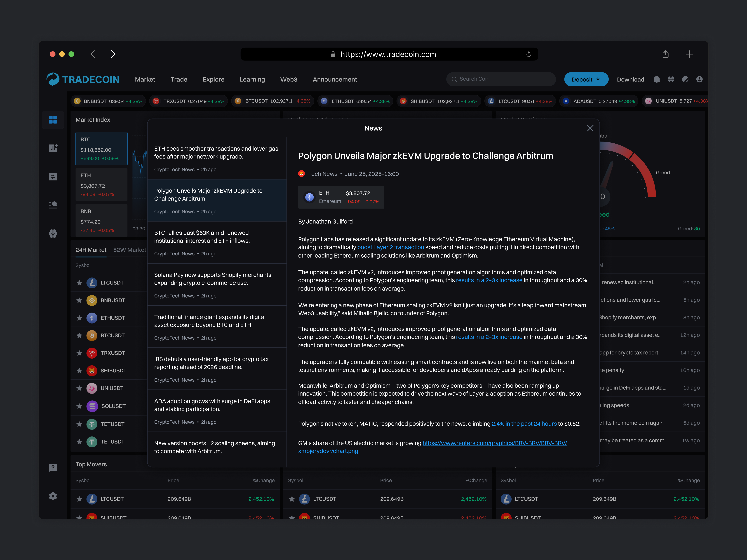Open the Trade menu
This screenshot has height=560, width=747.
point(179,80)
